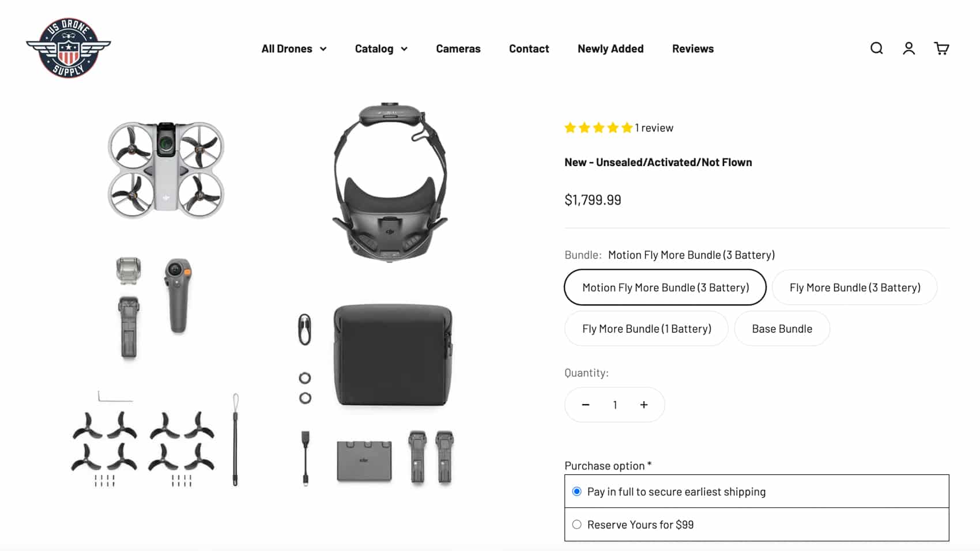The width and height of the screenshot is (980, 551).
Task: Expand the All Drones dropdown
Action: click(293, 48)
